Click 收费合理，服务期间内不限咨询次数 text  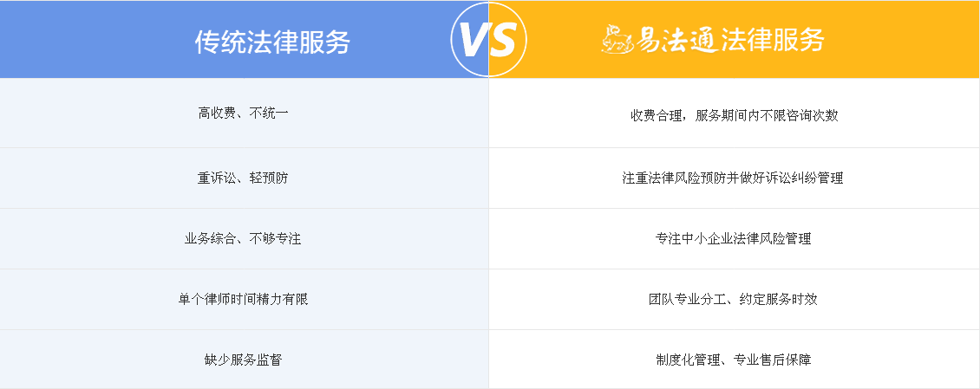coord(735,115)
